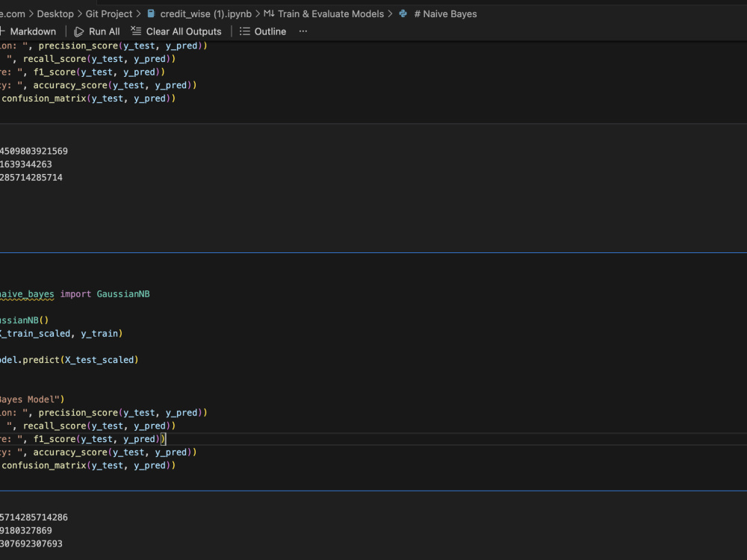Click confusion_matrix in the upper cell
This screenshot has width=747, height=560.
click(44, 98)
